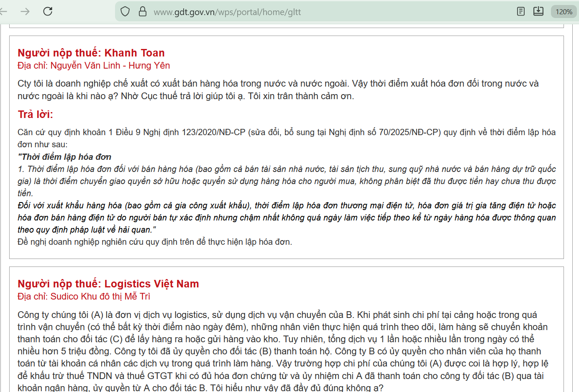Viewport: 579px width, 392px height.
Task: Click the forward navigation arrow
Action: [25, 11]
